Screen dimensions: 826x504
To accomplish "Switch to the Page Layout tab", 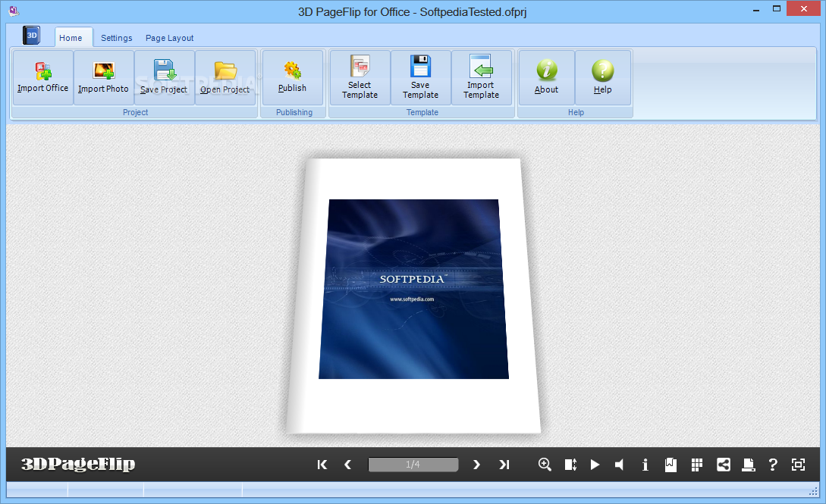I will [x=170, y=38].
